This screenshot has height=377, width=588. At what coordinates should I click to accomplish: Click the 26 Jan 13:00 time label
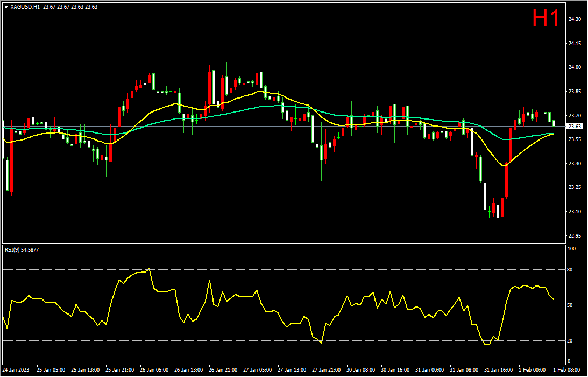click(x=189, y=370)
